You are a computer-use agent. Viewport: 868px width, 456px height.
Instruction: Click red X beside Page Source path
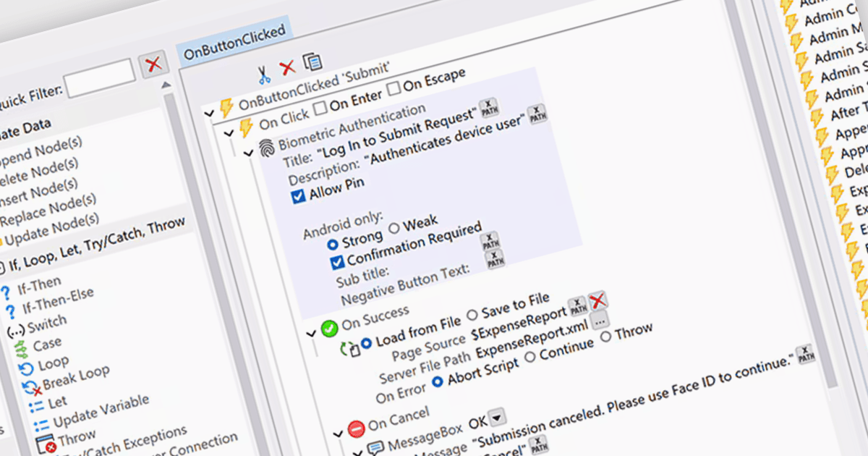(x=597, y=300)
